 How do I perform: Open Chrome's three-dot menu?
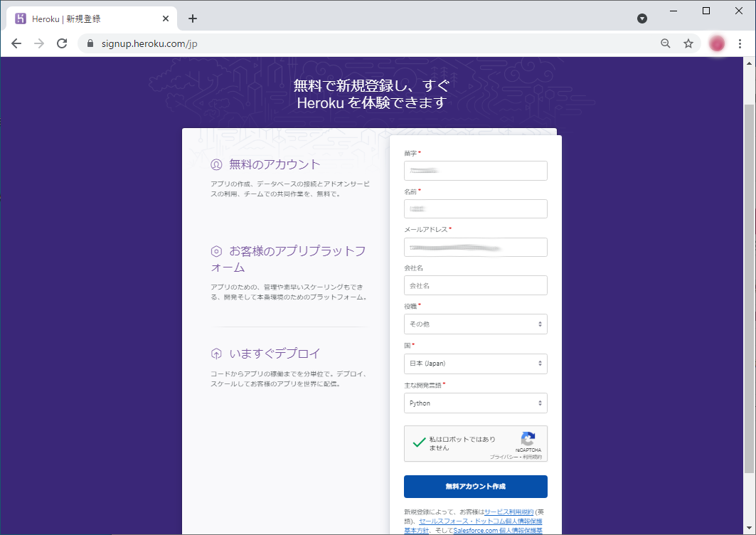[x=740, y=43]
